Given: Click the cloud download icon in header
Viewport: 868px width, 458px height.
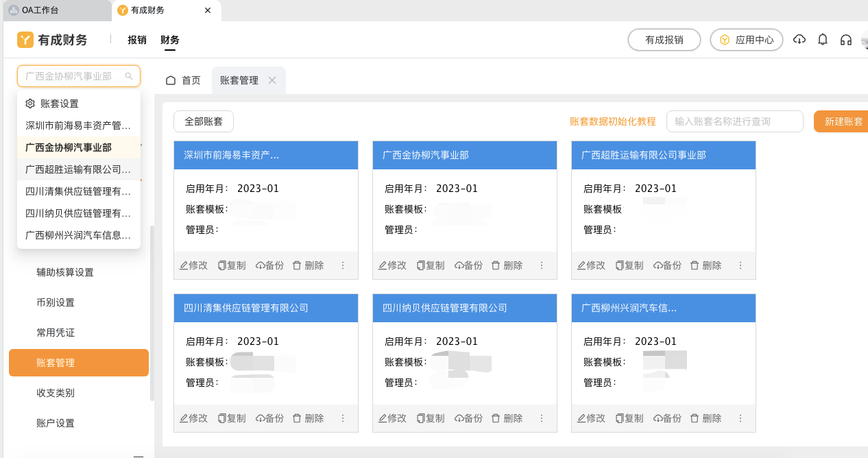Looking at the screenshot, I should tap(799, 40).
